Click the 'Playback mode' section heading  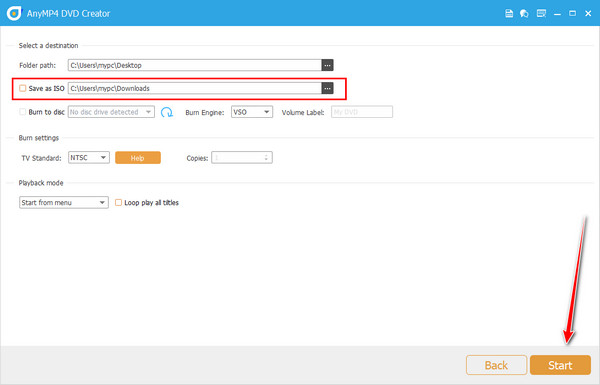[41, 183]
